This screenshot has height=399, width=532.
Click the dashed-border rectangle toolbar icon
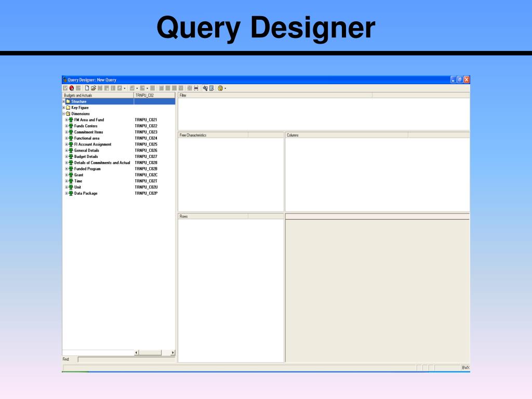[196, 88]
